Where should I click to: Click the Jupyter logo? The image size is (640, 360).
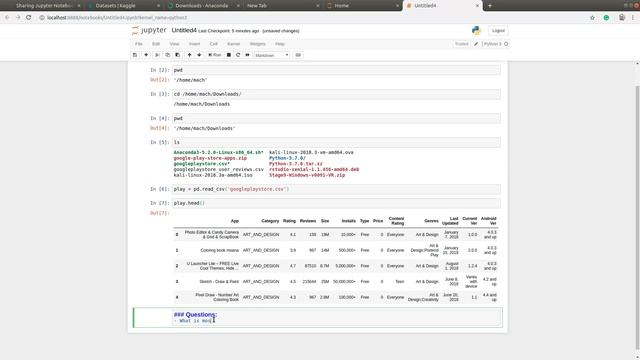pyautogui.click(x=149, y=31)
